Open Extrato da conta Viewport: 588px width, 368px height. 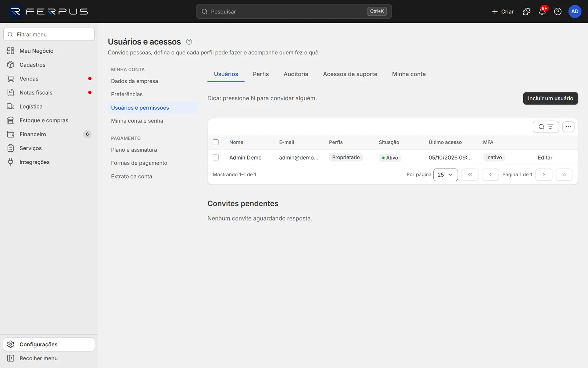153,176
